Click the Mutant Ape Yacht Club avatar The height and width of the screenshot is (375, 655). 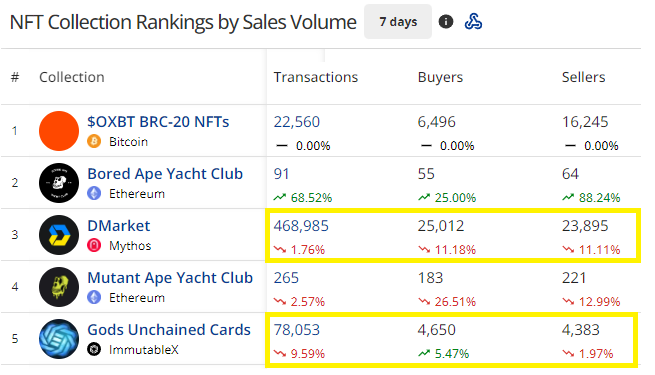(59, 287)
